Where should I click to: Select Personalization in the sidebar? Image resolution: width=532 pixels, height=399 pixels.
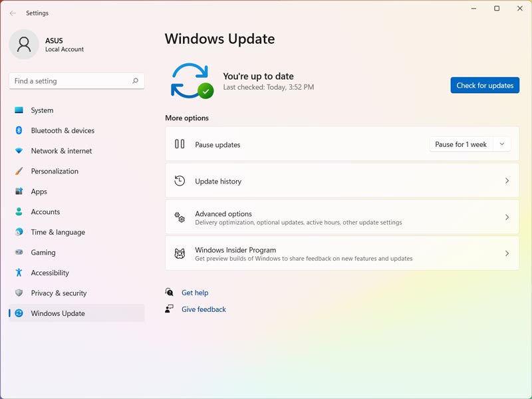coord(76,171)
